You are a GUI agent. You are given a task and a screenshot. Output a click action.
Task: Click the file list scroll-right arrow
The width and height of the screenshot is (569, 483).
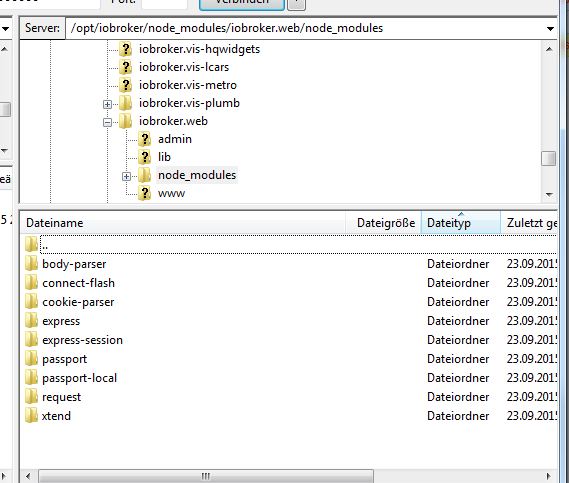coord(548,476)
